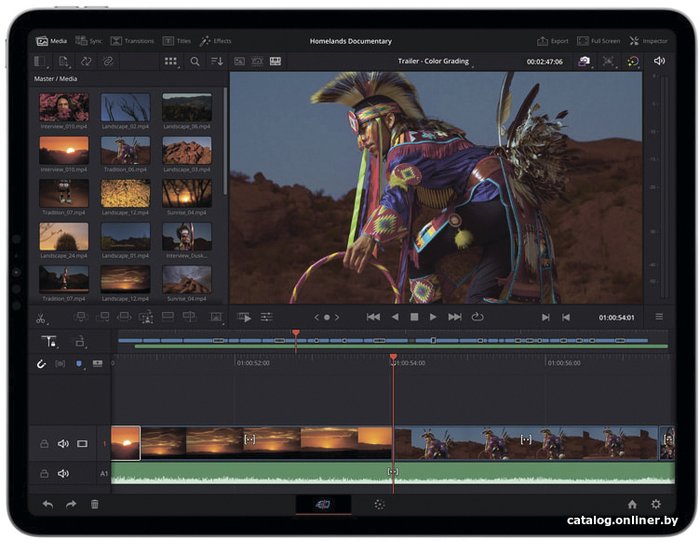Click the Full Screen button
This screenshot has height=542, width=700.
598,41
